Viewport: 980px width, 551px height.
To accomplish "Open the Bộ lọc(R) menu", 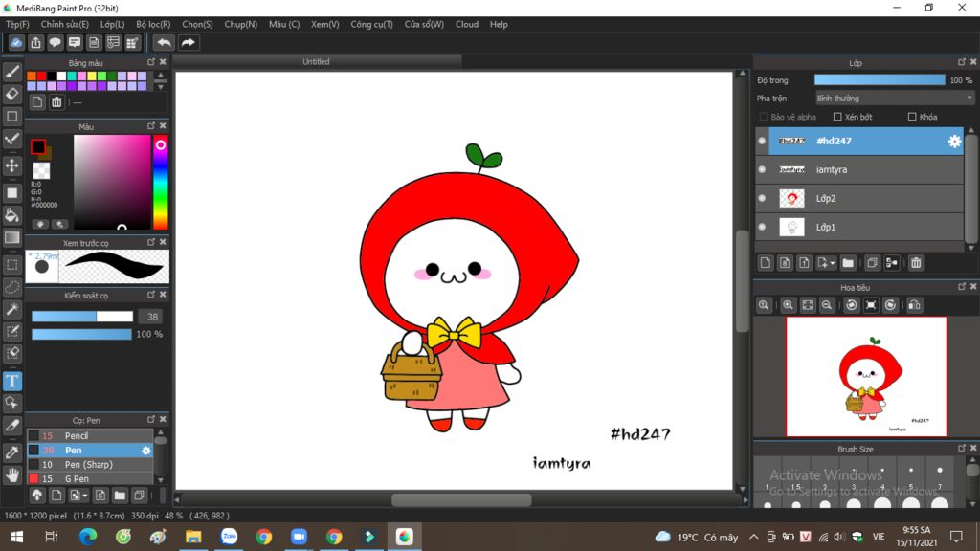I will pyautogui.click(x=153, y=24).
